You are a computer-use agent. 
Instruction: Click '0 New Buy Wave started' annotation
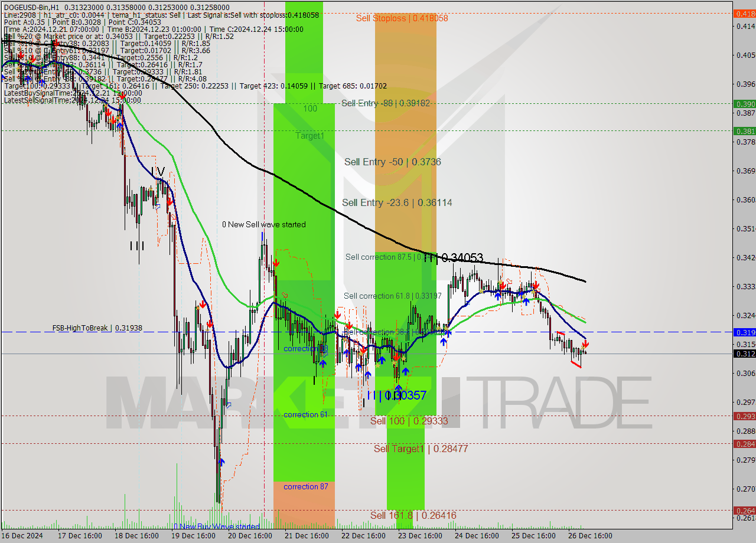click(x=217, y=526)
